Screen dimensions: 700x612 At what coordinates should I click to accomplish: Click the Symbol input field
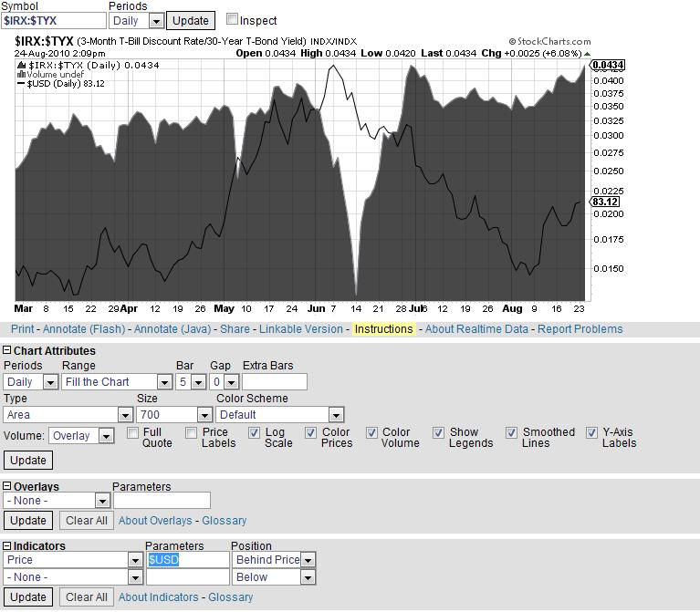54,20
